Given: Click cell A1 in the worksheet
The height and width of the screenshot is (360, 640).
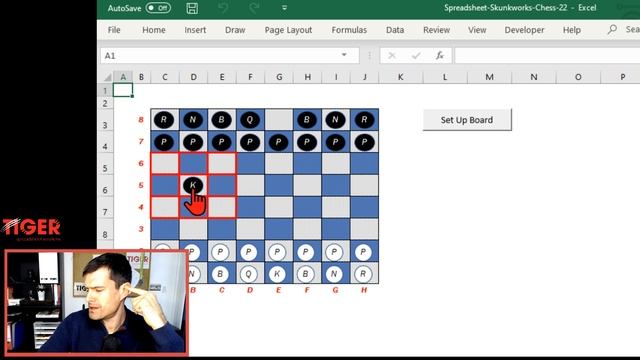Looking at the screenshot, I should coord(123,90).
